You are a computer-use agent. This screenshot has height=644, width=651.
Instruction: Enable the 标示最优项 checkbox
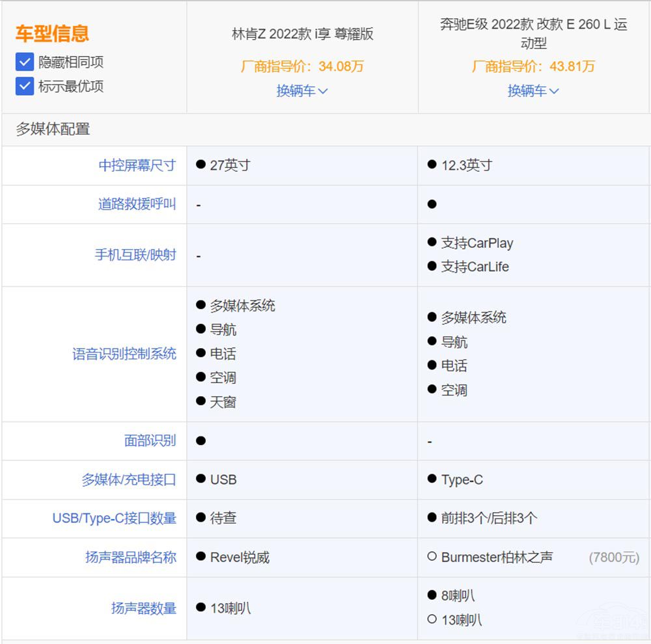[24, 86]
